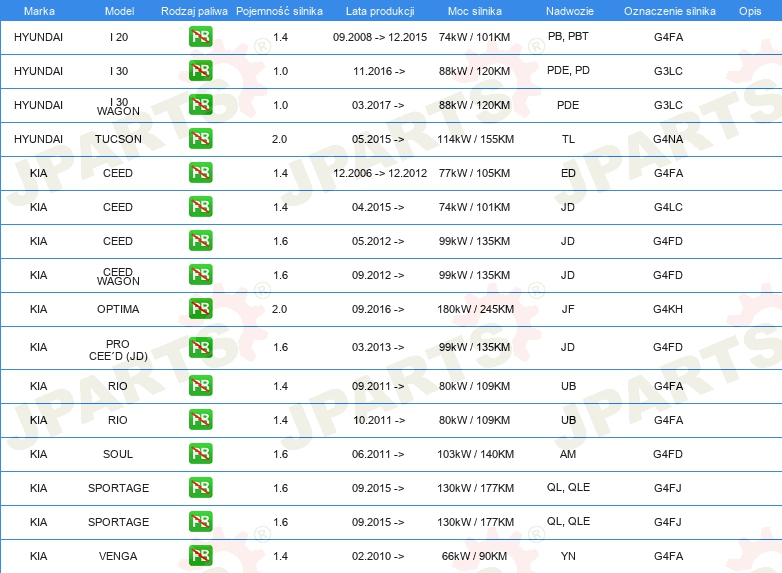Click the 02.2010 -> production date
Screen dimensions: 782x573
pyautogui.click(x=378, y=556)
